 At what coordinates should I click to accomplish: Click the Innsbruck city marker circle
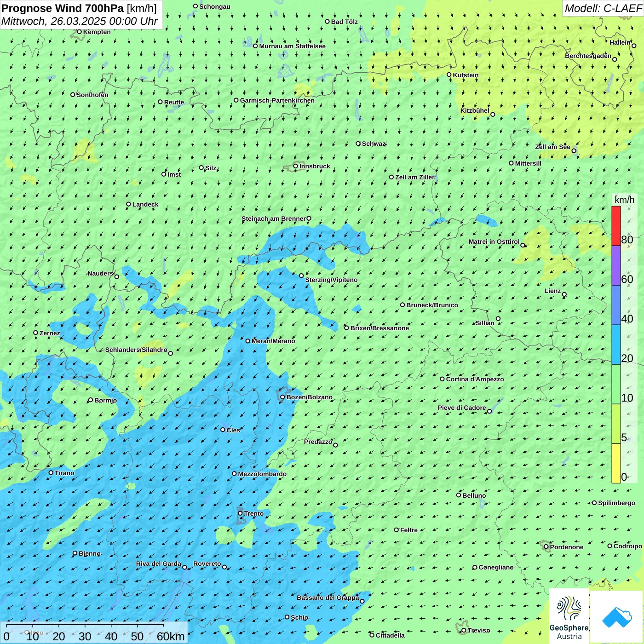296,166
